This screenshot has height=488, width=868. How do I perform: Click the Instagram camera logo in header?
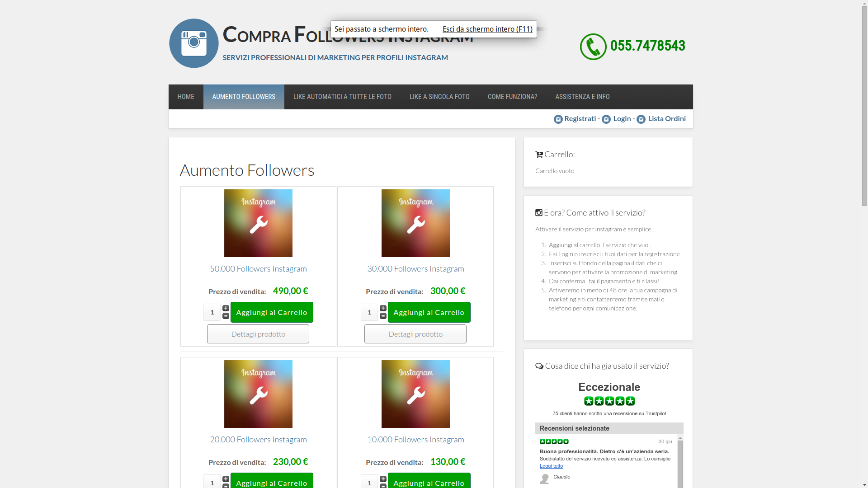pyautogui.click(x=193, y=43)
